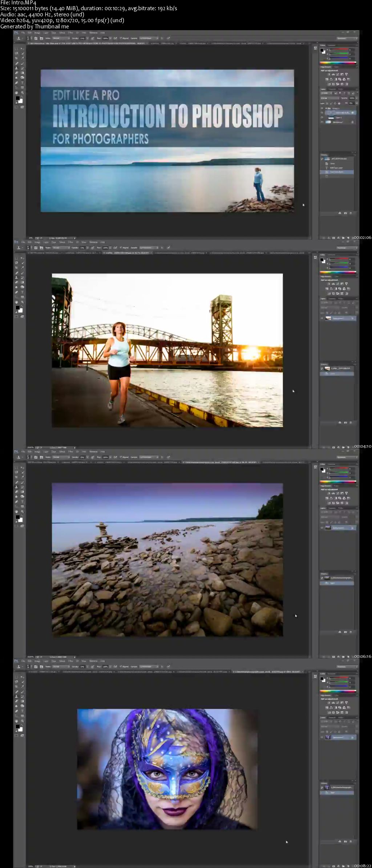Select the Hand tool in the runner frame

tap(16, 302)
